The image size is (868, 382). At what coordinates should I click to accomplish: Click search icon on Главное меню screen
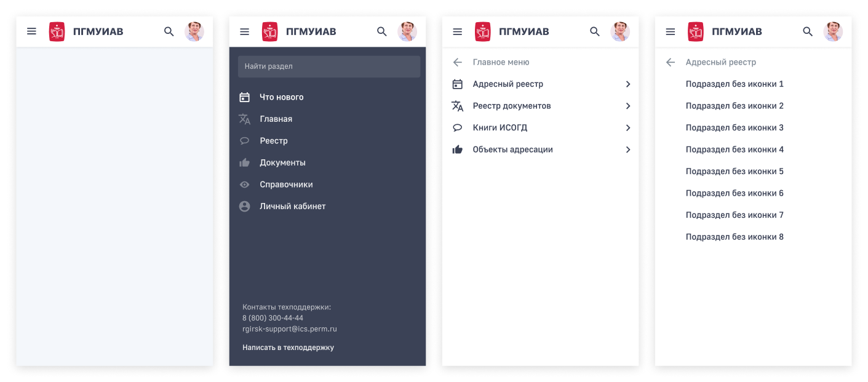594,31
